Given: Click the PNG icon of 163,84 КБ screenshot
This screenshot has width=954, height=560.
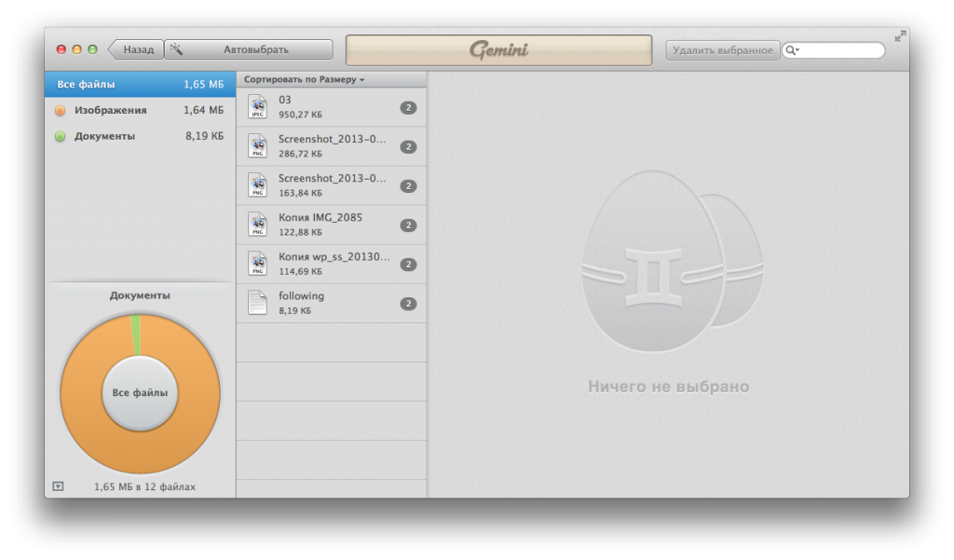Looking at the screenshot, I should click(258, 185).
